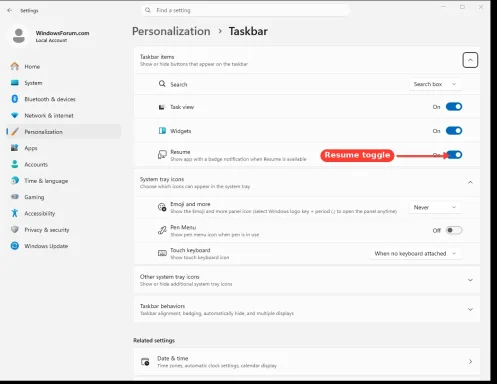Viewport: 497px width, 384px height.
Task: Click the search magnifier icon
Action: click(x=148, y=10)
